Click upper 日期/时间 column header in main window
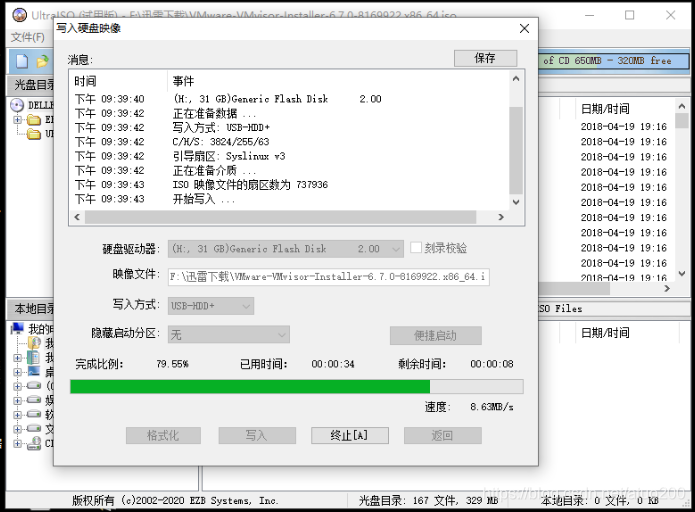The height and width of the screenshot is (512, 695). click(605, 109)
